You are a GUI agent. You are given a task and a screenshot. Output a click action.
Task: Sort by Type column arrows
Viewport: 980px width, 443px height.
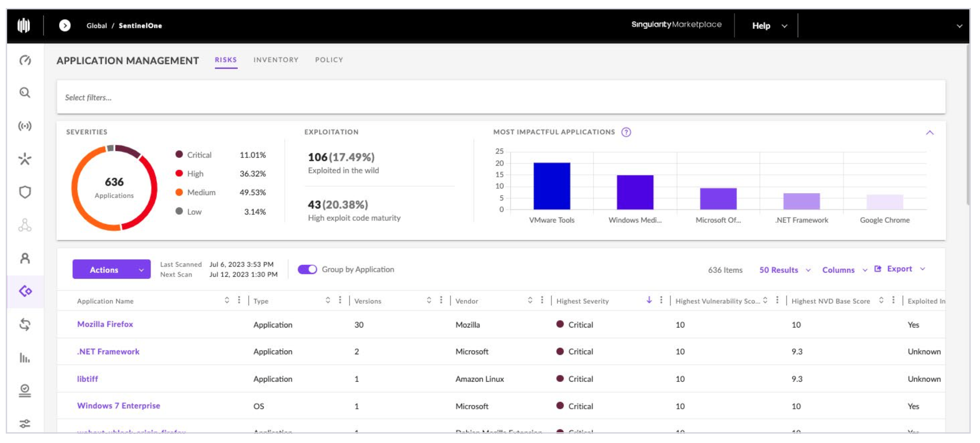click(328, 300)
